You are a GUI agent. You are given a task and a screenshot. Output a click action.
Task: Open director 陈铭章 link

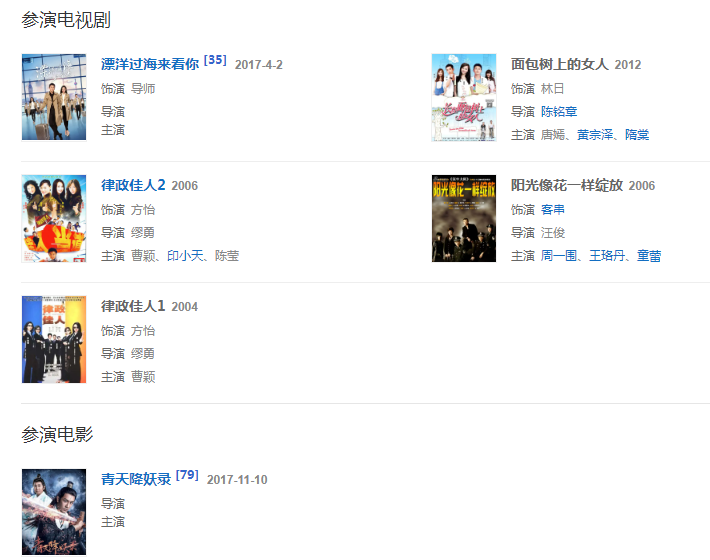pyautogui.click(x=559, y=112)
